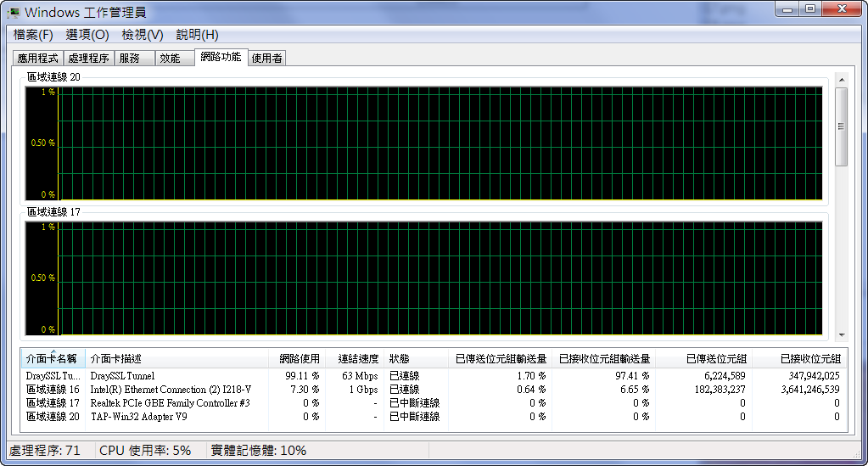Open the 檔案(F) menu
This screenshot has height=466, width=868.
[33, 34]
